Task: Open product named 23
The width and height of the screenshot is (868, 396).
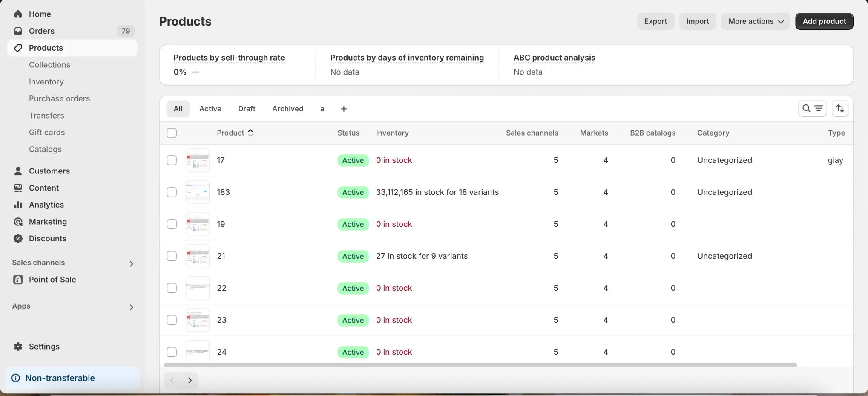Action: click(222, 320)
